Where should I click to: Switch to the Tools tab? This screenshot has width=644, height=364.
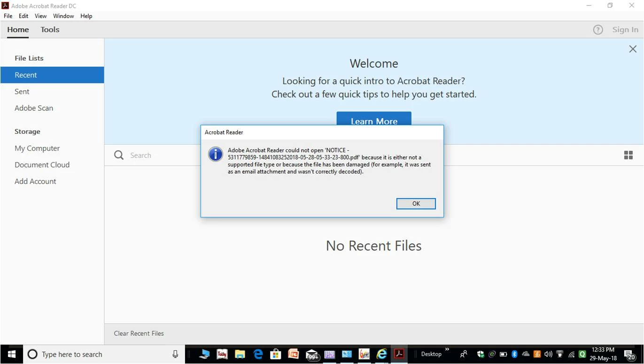(x=50, y=30)
